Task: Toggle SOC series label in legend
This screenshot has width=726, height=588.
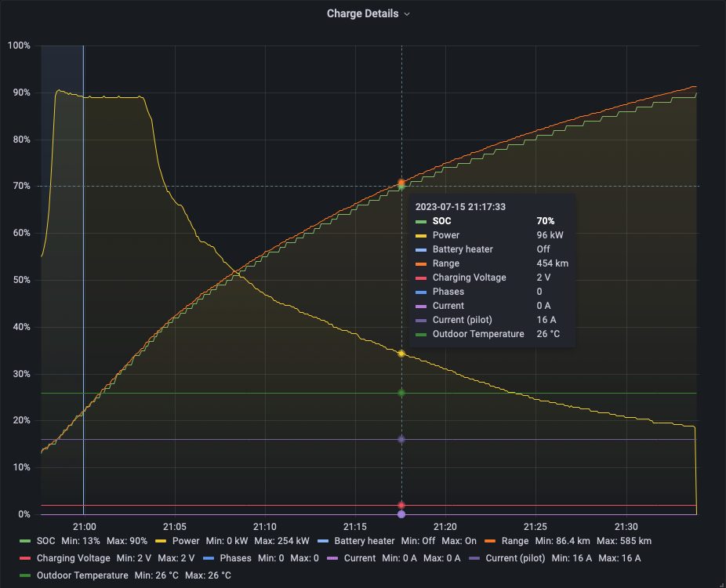Action: click(47, 541)
